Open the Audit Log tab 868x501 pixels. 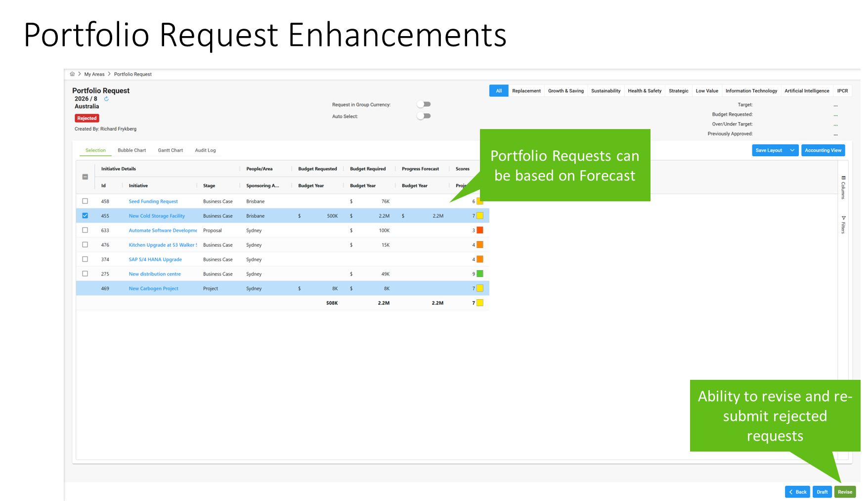(x=205, y=150)
